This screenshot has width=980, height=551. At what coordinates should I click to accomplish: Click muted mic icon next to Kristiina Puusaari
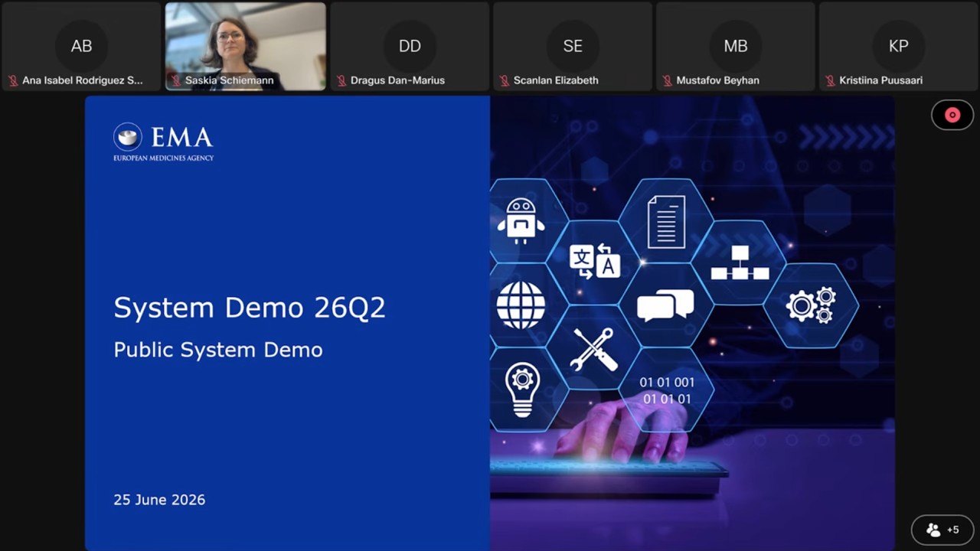[831, 80]
